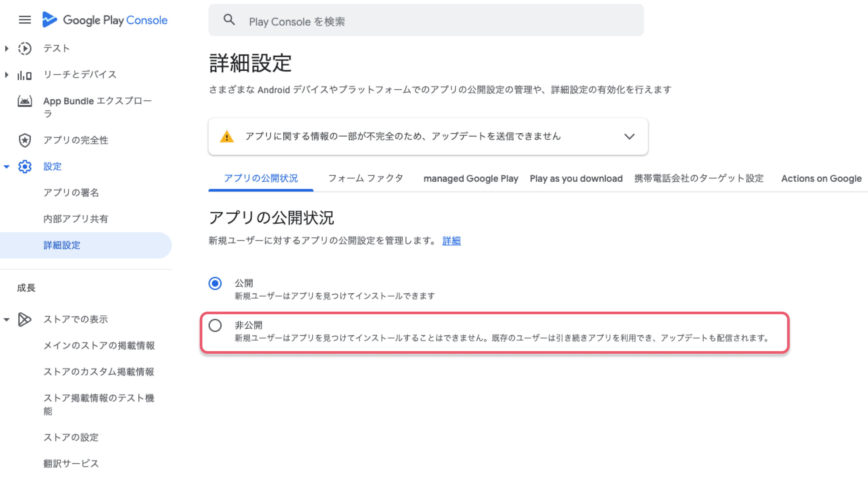Click the テスト testing icon
The image size is (868, 479).
coord(25,49)
